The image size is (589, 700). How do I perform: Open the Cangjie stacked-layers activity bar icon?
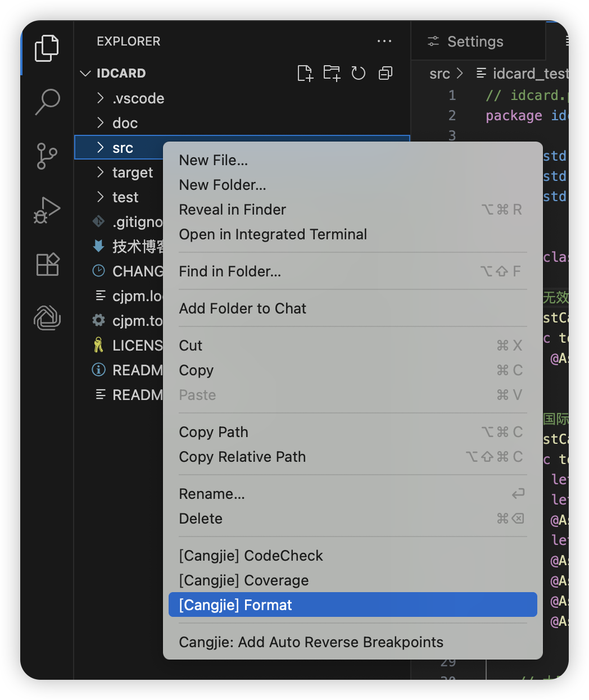click(47, 317)
